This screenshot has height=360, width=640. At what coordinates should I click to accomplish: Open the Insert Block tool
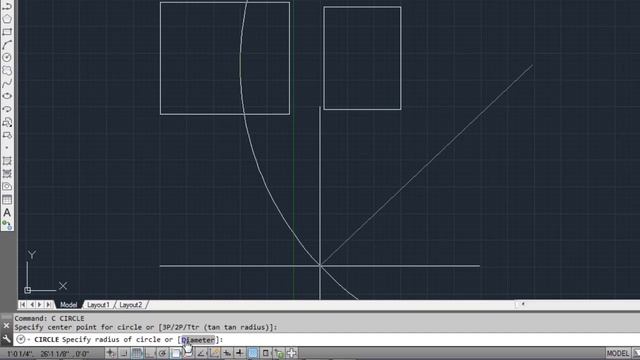(7, 122)
